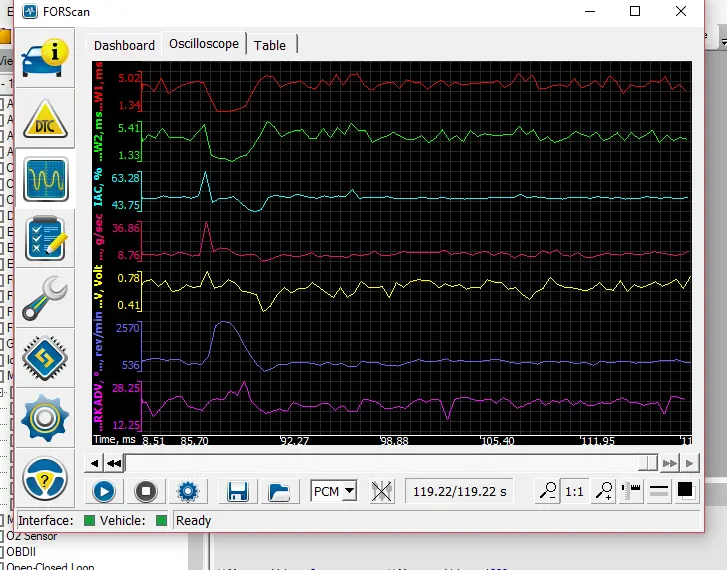
Task: Maximize the FORScan window
Action: (x=635, y=11)
